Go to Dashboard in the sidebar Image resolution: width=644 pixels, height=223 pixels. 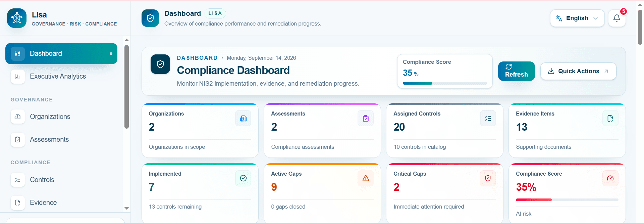(61, 53)
